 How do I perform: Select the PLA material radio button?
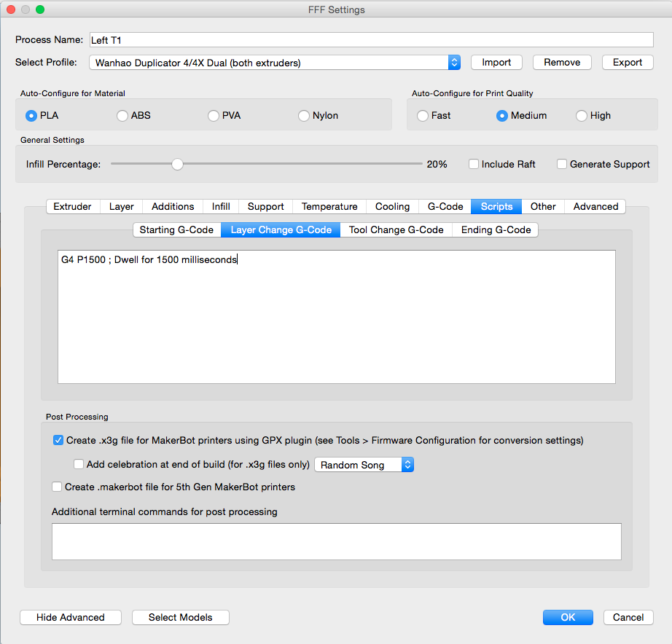(x=31, y=116)
